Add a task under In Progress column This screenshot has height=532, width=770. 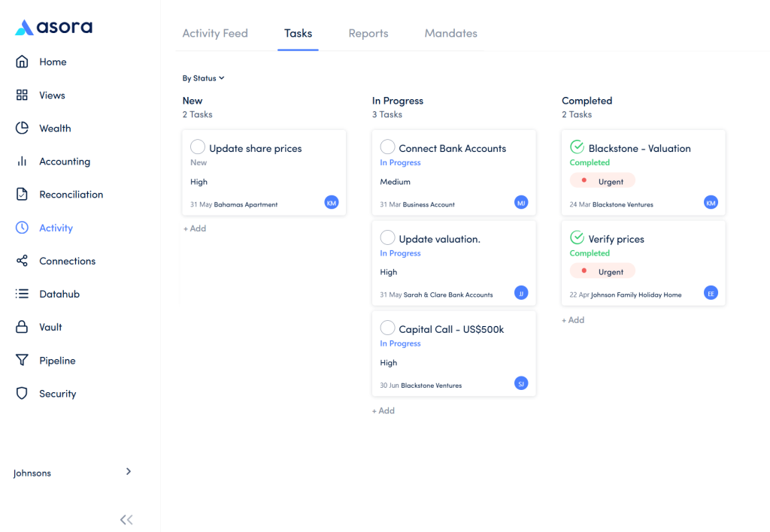(x=383, y=411)
